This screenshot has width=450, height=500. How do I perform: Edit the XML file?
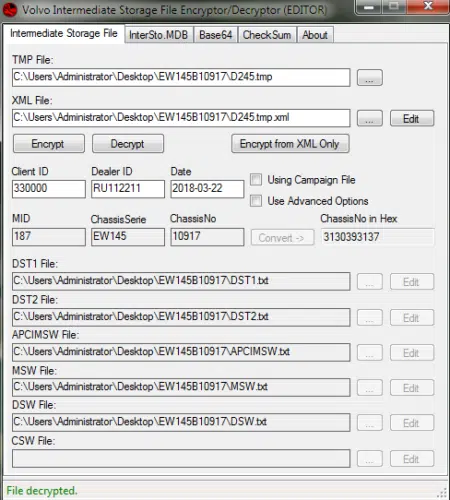(412, 118)
